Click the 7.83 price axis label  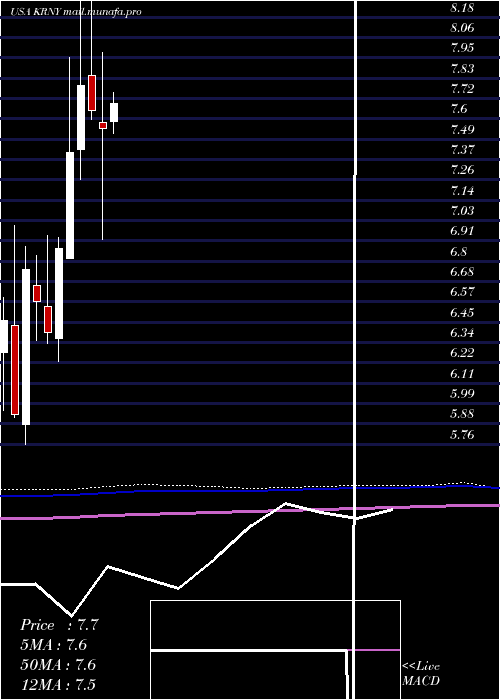[462, 69]
